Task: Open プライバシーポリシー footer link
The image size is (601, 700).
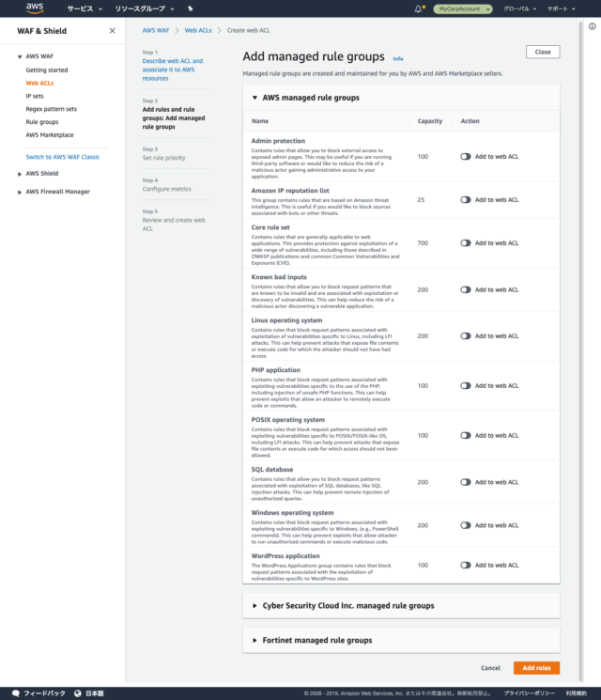Action: (530, 693)
